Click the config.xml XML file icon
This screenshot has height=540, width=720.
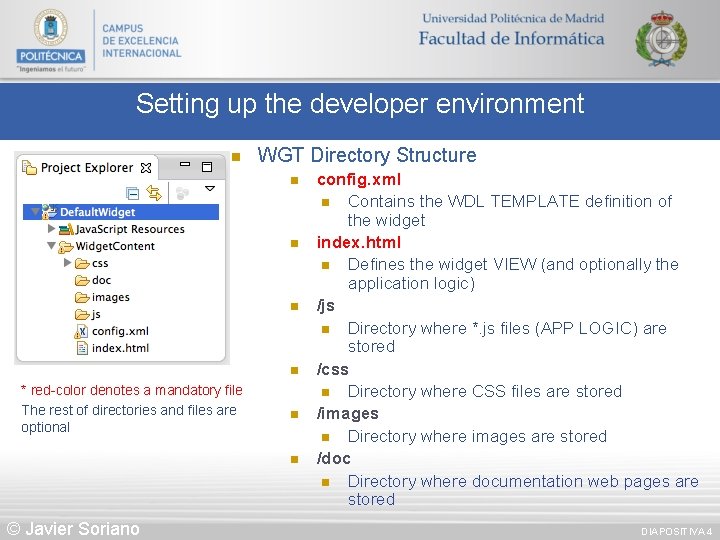coord(81,332)
